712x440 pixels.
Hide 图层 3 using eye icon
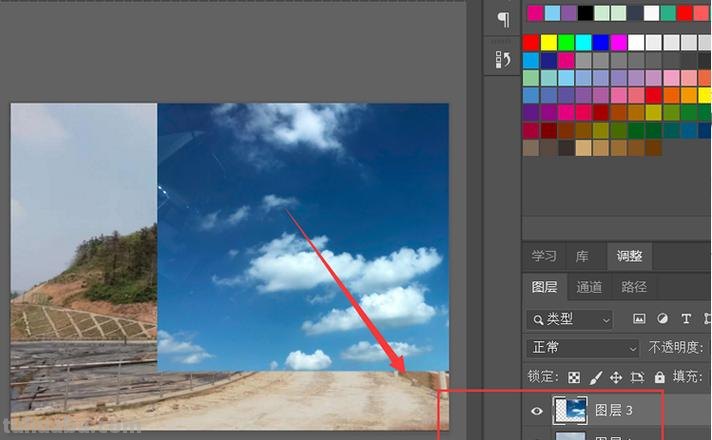click(x=537, y=410)
